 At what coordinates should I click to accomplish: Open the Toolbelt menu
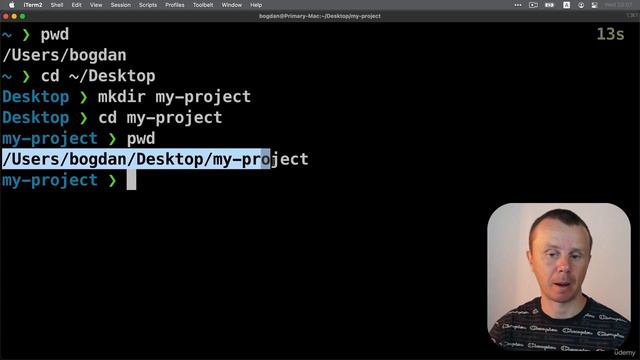(x=203, y=5)
